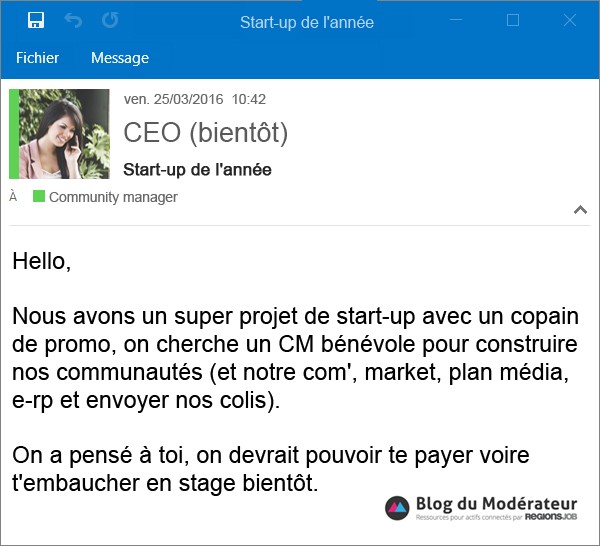Switch to the Message tab
Image resolution: width=600 pixels, height=546 pixels.
[120, 58]
